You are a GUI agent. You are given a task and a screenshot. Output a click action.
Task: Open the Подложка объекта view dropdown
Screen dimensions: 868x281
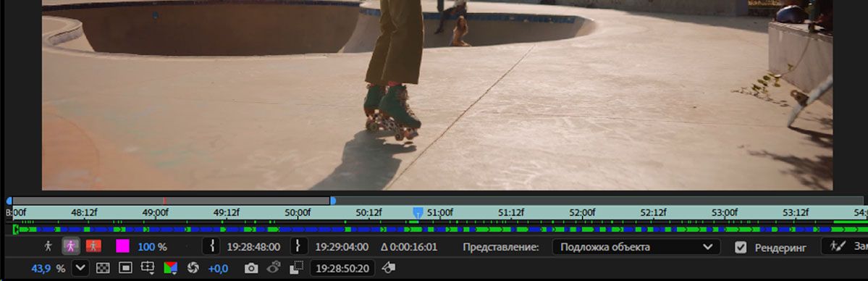(x=636, y=247)
